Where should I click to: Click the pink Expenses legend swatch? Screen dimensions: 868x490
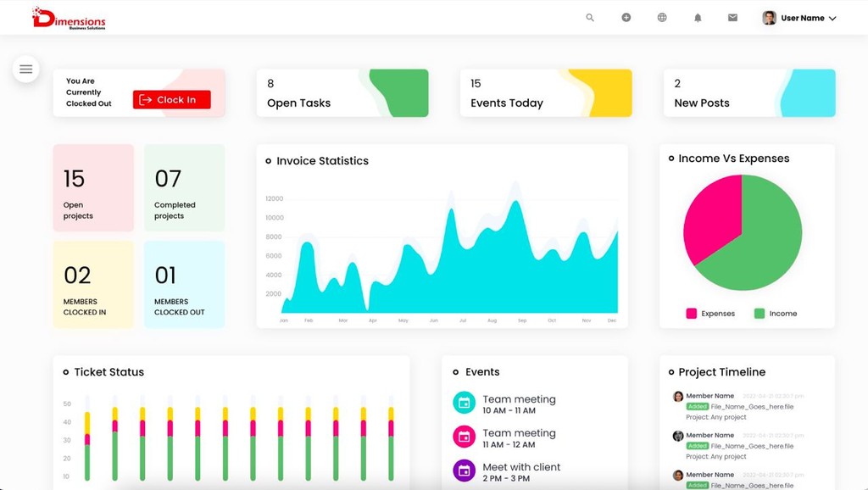pos(692,314)
